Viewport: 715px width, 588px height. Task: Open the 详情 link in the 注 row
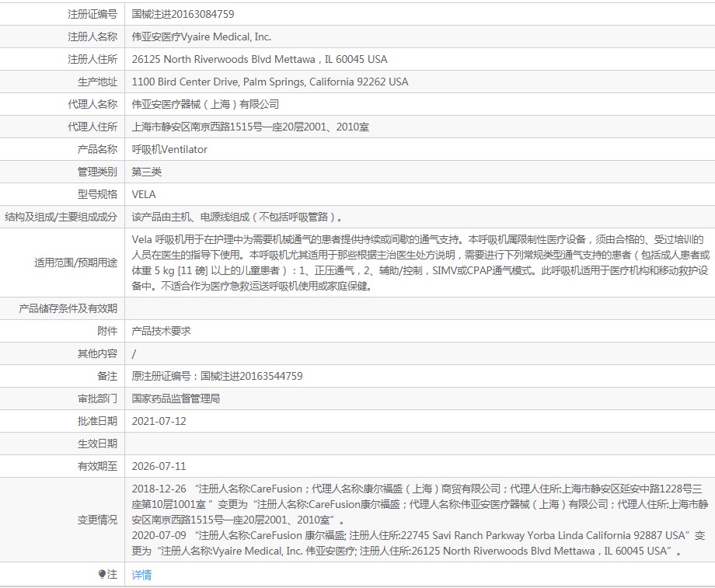tap(141, 575)
